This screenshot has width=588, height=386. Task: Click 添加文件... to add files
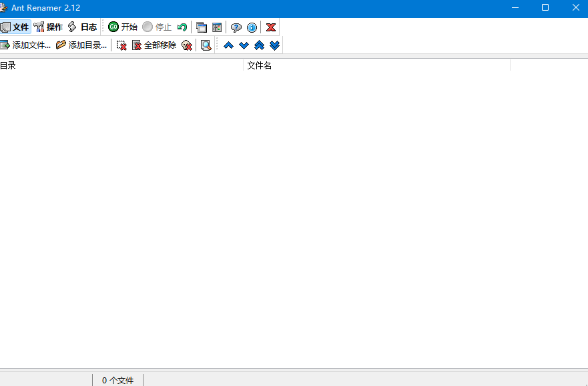coord(25,45)
